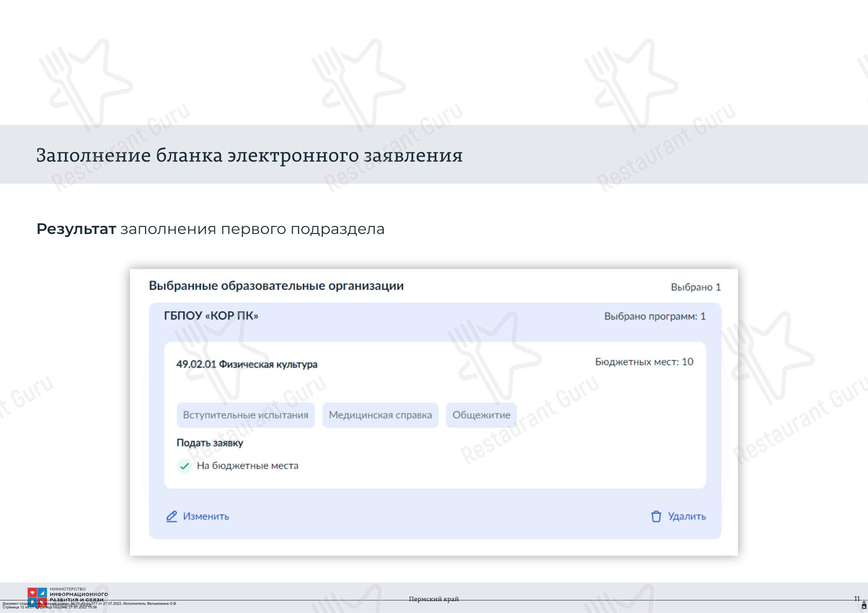Screen dimensions: 868x613
Task: Select the Медицинская справка tag
Action: click(x=380, y=415)
